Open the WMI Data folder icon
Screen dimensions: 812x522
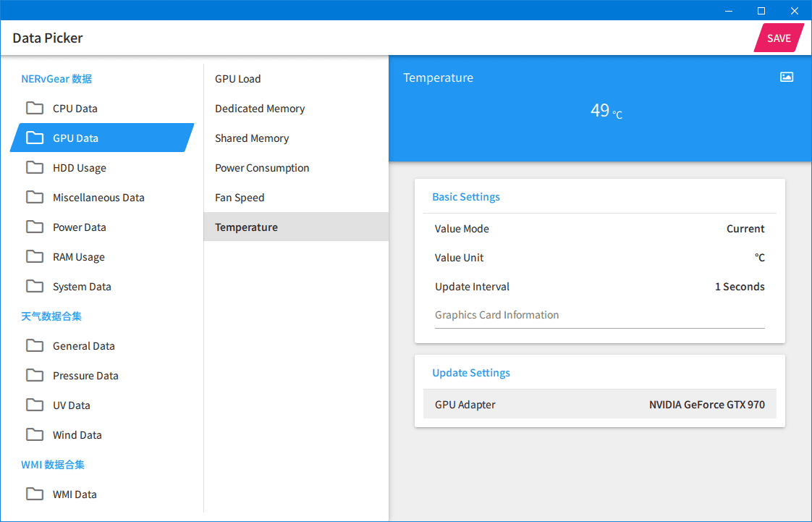pyautogui.click(x=35, y=494)
